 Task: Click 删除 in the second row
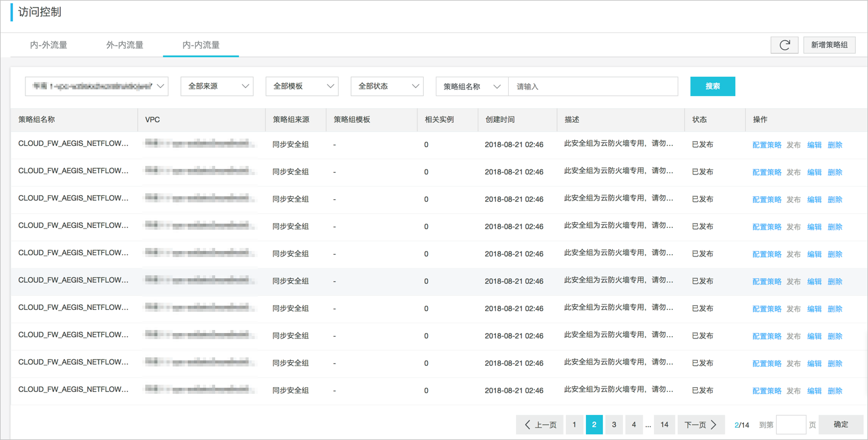835,173
